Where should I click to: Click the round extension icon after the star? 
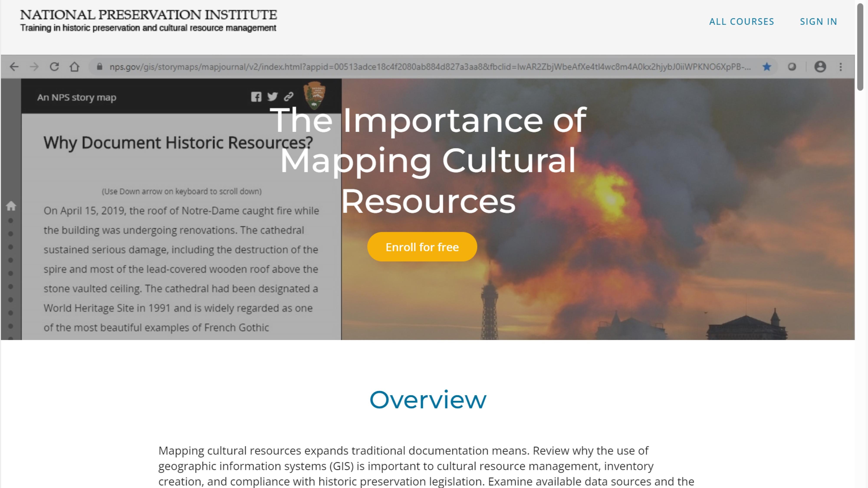coord(792,67)
